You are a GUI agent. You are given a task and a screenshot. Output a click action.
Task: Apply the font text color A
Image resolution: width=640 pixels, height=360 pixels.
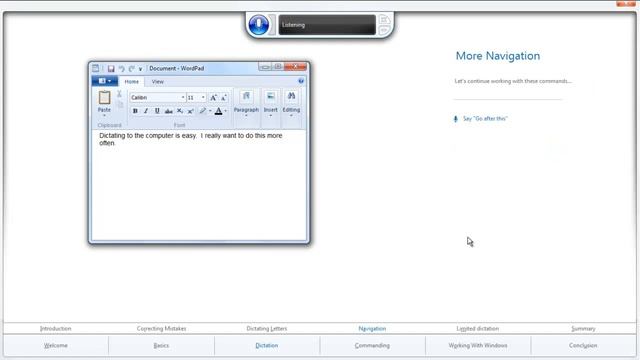point(218,111)
